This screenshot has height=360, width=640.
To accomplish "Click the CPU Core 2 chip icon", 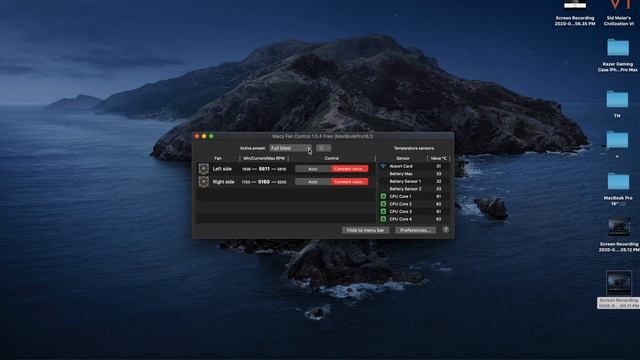I will click(383, 204).
